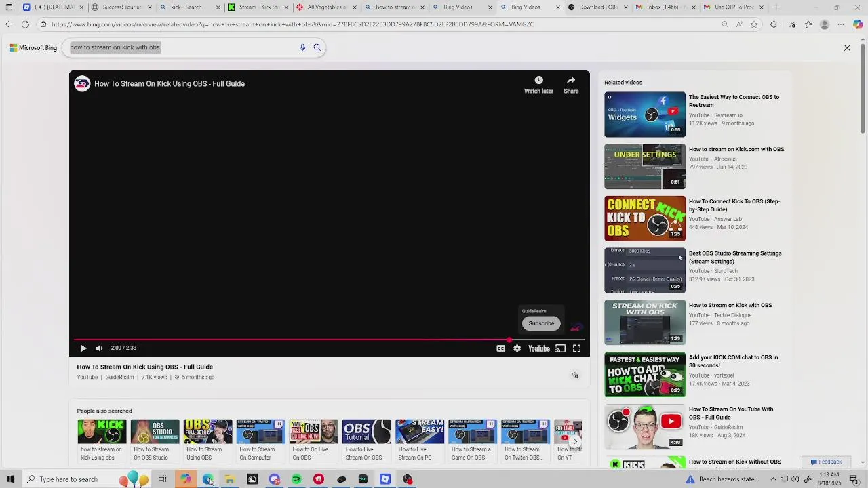Screen dimensions: 868x488
Task: Expand the People also searched carousel arrow
Action: (x=575, y=441)
